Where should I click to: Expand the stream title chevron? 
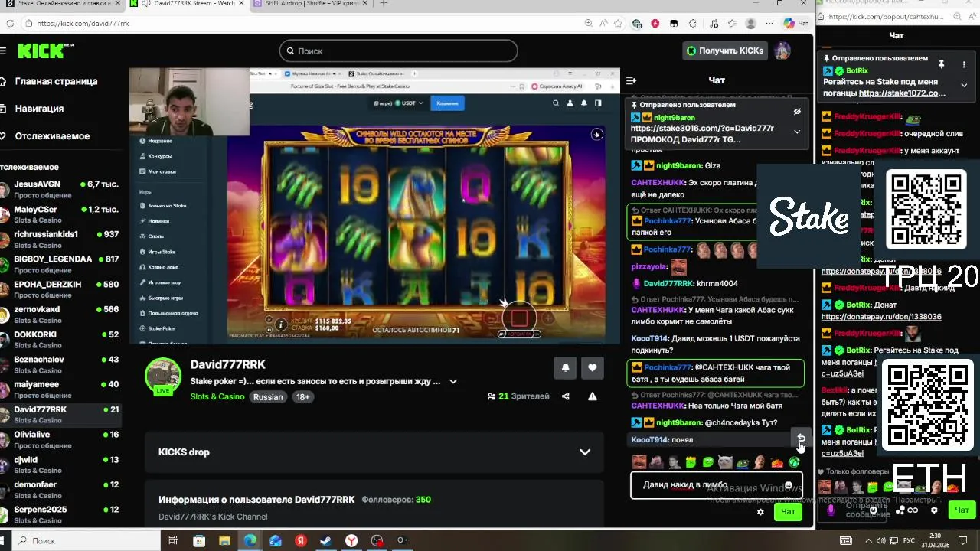pyautogui.click(x=453, y=381)
